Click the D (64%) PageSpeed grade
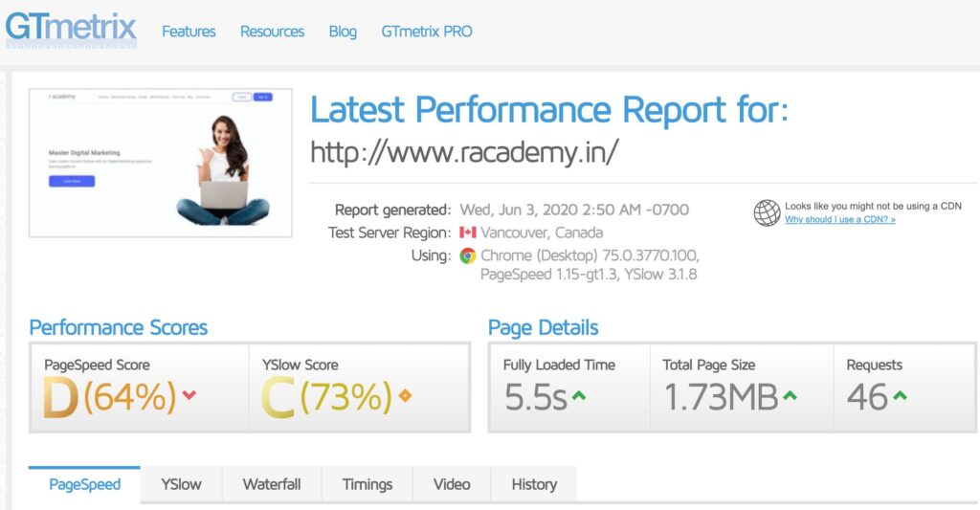Image resolution: width=980 pixels, height=510 pixels. pos(109,397)
